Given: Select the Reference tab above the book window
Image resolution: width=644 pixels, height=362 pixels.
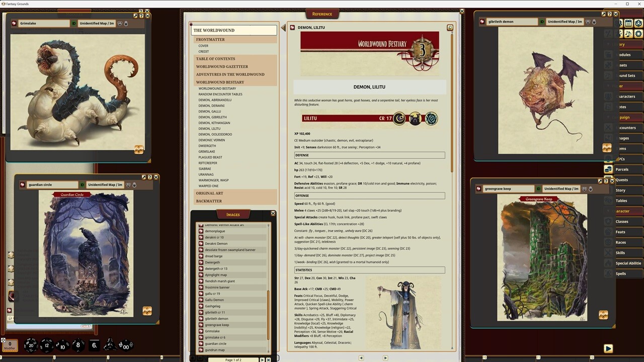Looking at the screenshot, I should tap(322, 14).
